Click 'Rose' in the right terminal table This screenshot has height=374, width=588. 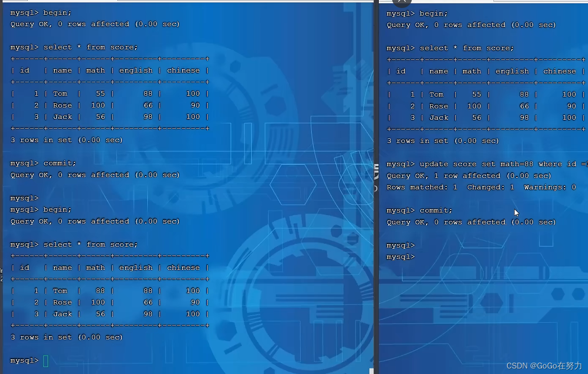[x=439, y=106]
